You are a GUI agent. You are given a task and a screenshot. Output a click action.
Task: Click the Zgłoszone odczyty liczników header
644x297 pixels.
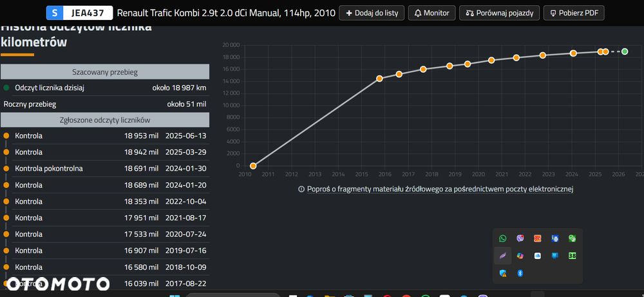coord(105,120)
